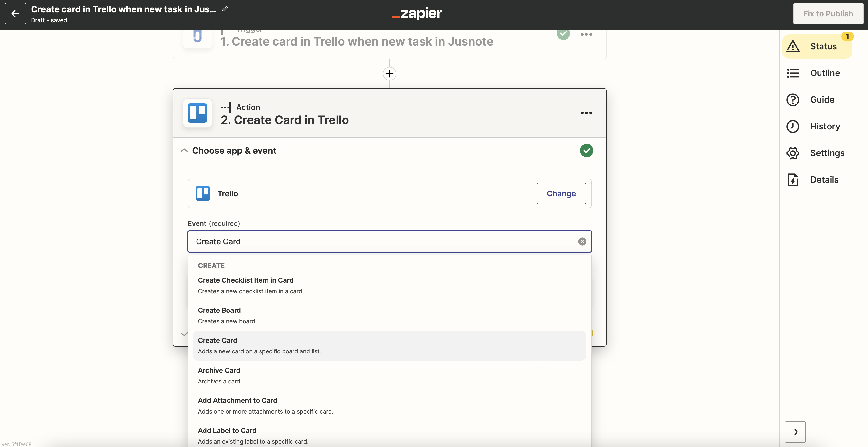Viewport: 868px width, 447px height.
Task: Open Trello action step options menu
Action: coord(586,113)
